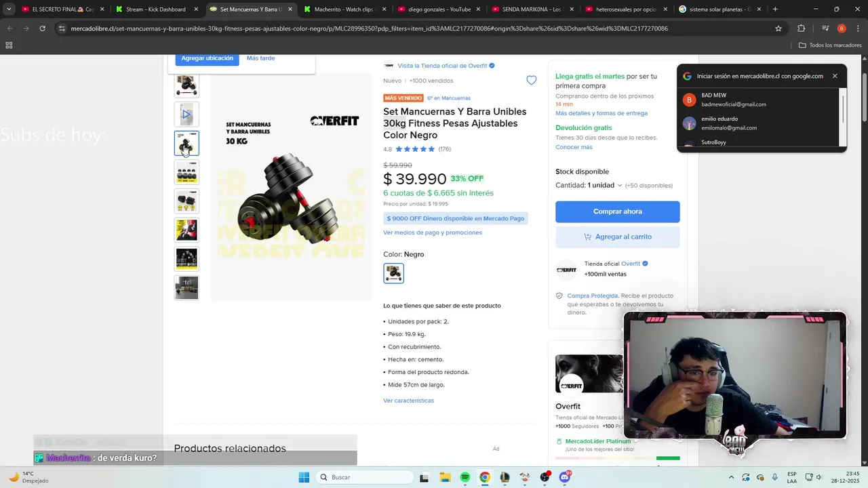Close the Google sign-in popup
The image size is (868, 488).
click(x=835, y=76)
